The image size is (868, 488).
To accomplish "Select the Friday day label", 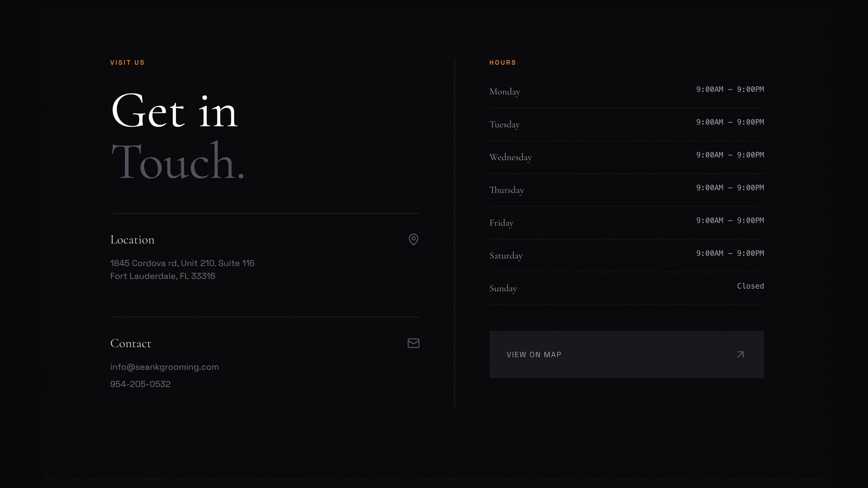I will tap(501, 223).
